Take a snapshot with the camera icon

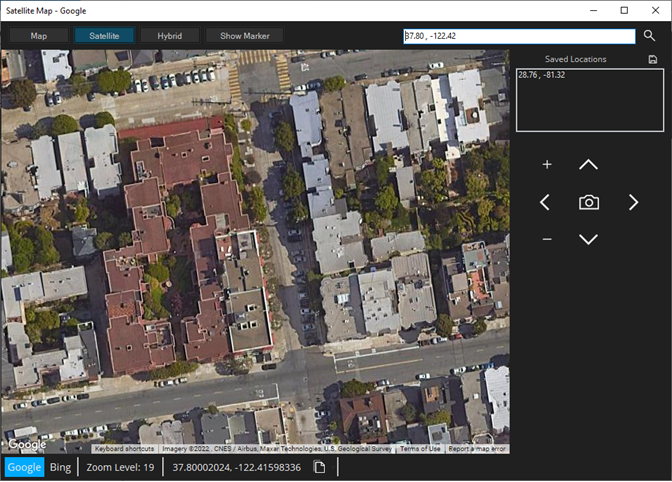589,202
